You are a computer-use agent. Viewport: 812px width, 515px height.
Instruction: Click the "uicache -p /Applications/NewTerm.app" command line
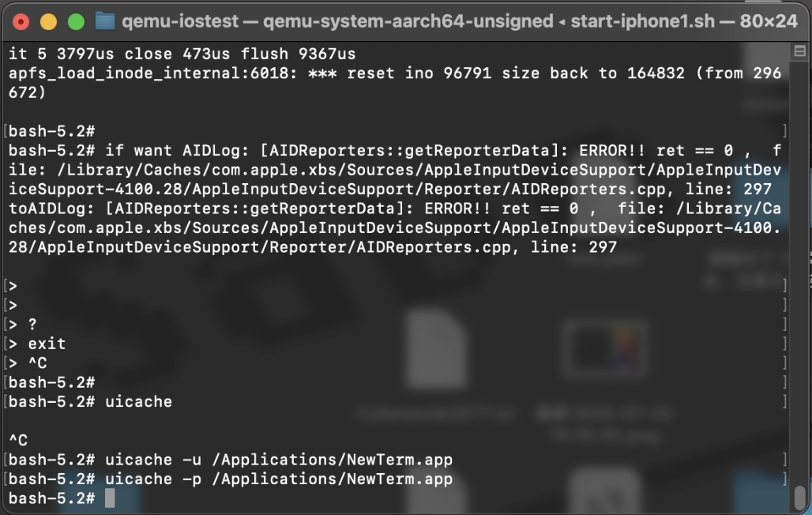278,479
